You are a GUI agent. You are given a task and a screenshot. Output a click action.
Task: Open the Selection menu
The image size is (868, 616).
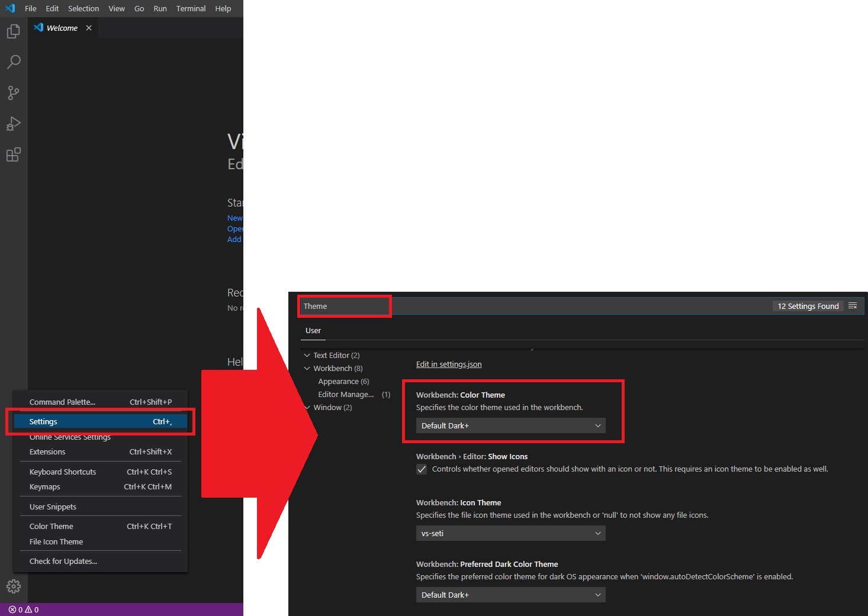click(83, 8)
